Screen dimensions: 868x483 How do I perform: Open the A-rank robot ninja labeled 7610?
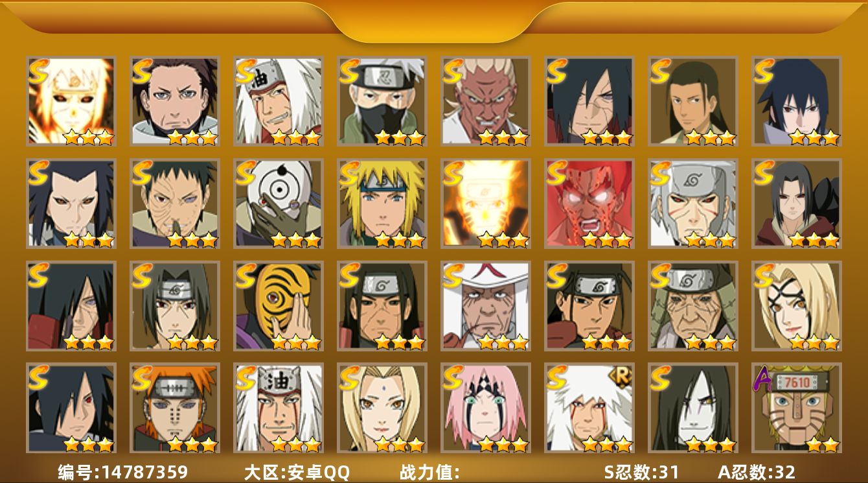point(796,408)
